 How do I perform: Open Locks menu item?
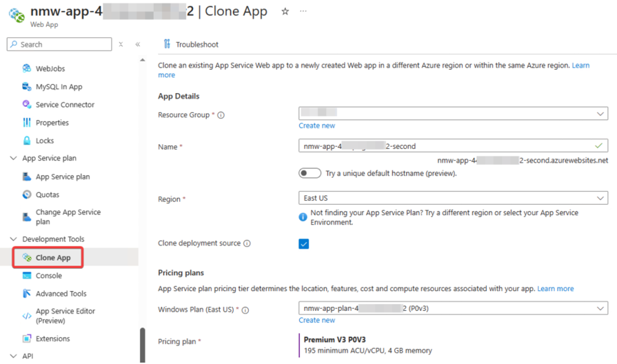click(44, 141)
